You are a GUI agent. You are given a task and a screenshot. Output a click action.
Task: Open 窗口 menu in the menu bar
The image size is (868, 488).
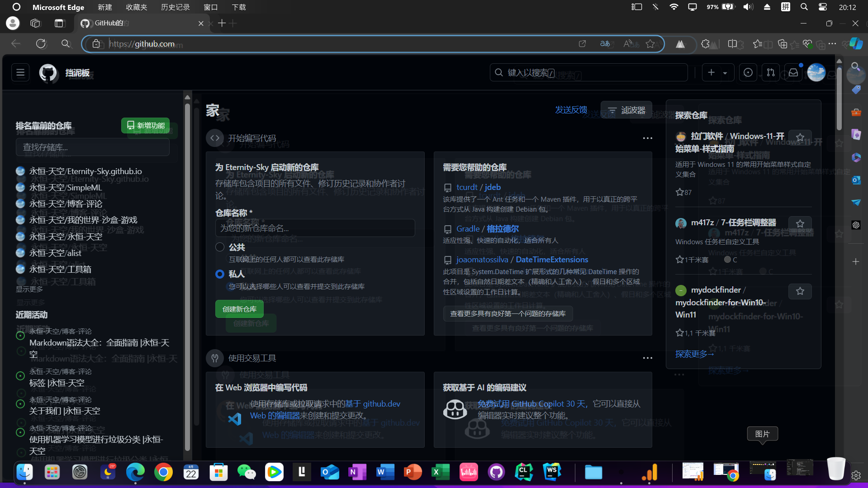point(211,7)
